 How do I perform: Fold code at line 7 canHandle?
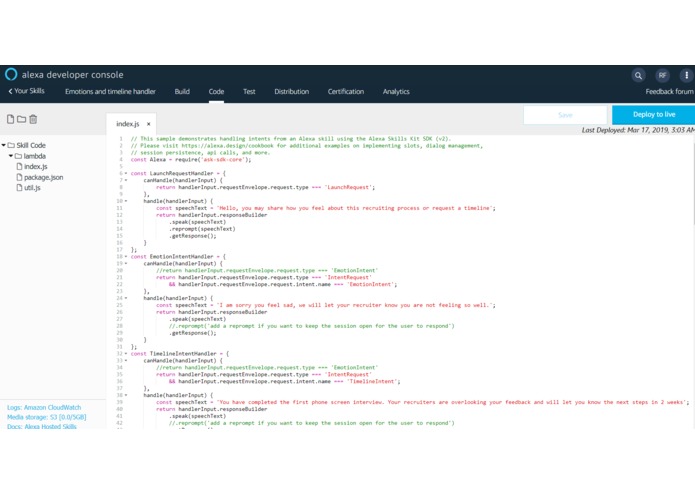coord(126,180)
